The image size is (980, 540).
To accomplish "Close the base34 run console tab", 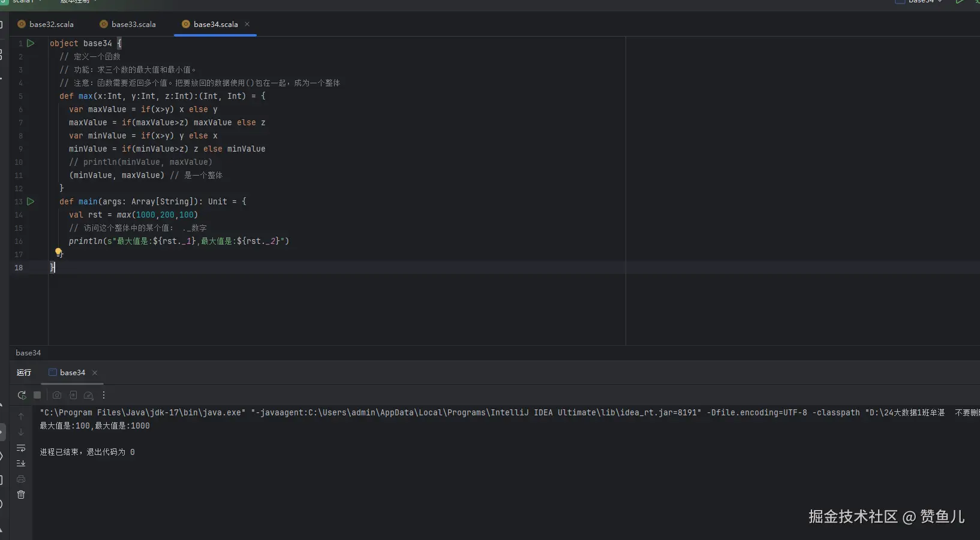I will point(95,372).
